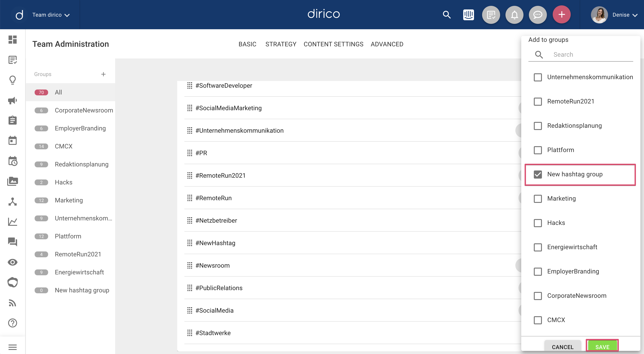Open the ideas lightbulb sidebar icon
Image resolution: width=644 pixels, height=354 pixels.
tap(13, 80)
